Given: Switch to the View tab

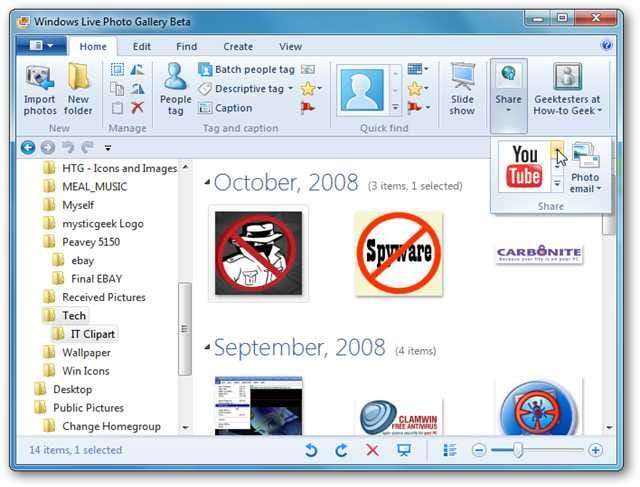Looking at the screenshot, I should click(291, 47).
